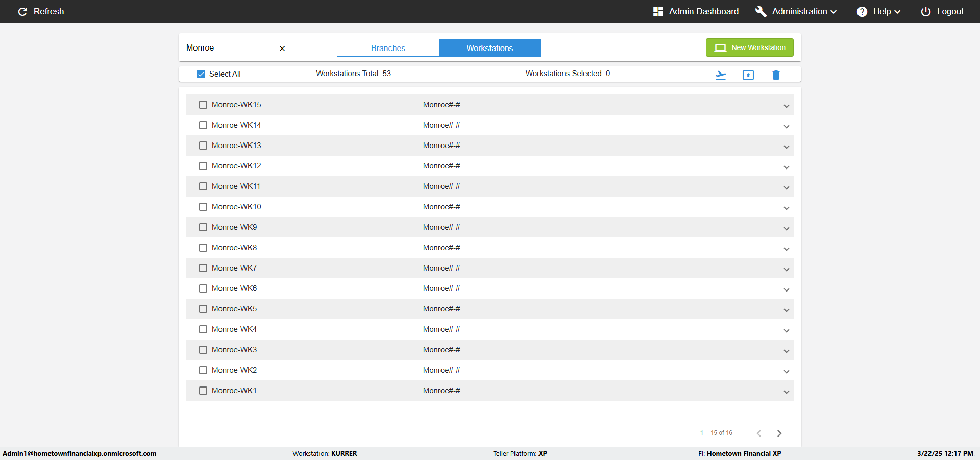
Task: Clear the Monroe search text with X
Action: (x=282, y=49)
